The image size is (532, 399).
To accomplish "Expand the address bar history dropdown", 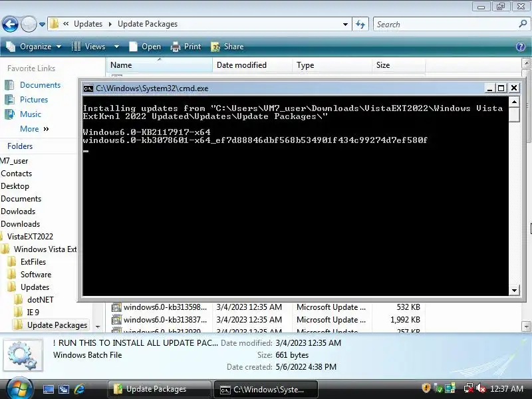I will click(x=345, y=25).
